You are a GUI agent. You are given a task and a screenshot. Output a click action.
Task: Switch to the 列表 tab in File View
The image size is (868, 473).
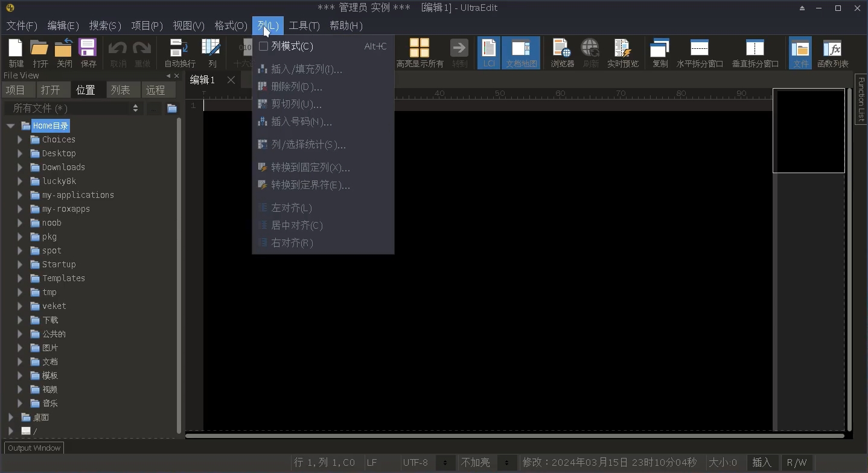[x=121, y=90]
